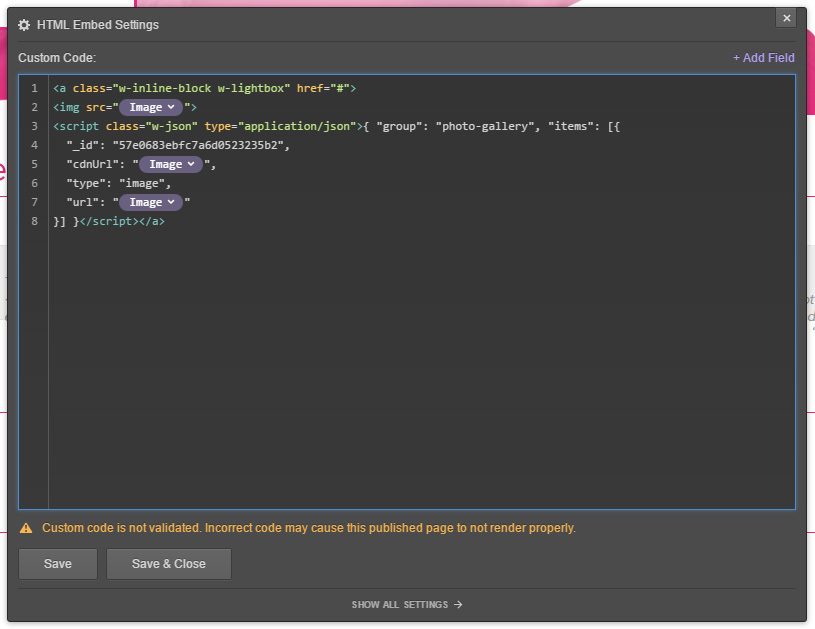Click line number 5 in gutter
Viewport: 815px width, 629px height.
tap(34, 164)
